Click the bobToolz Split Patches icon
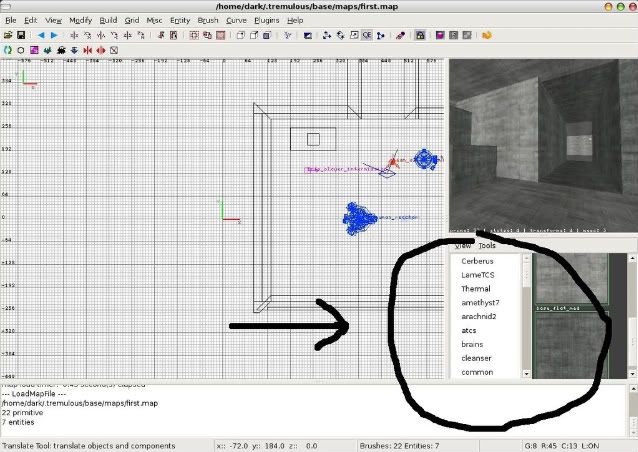Image resolution: width=638 pixels, height=452 pixels. 101,50
